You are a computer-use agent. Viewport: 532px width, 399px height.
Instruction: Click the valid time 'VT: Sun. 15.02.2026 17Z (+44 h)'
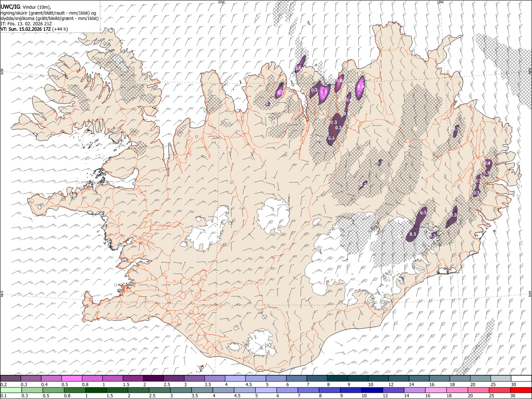(34, 29)
